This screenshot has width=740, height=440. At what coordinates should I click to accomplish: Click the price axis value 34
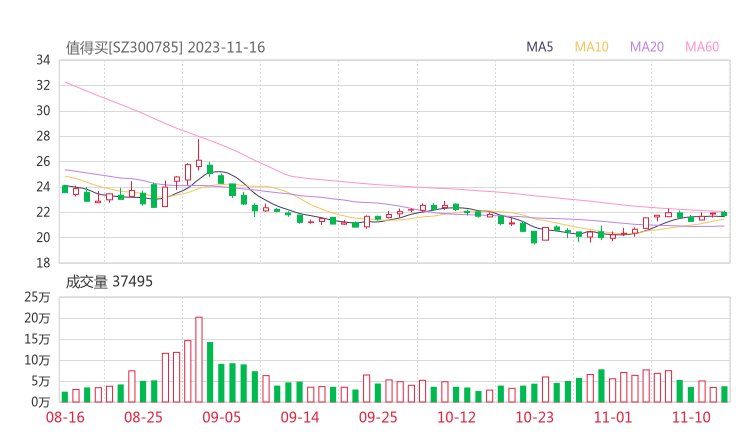pos(43,60)
